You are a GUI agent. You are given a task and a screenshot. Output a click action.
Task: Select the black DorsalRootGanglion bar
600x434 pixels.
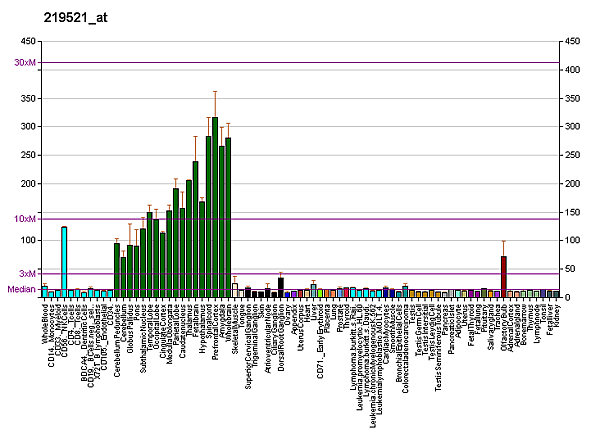pyautogui.click(x=281, y=287)
